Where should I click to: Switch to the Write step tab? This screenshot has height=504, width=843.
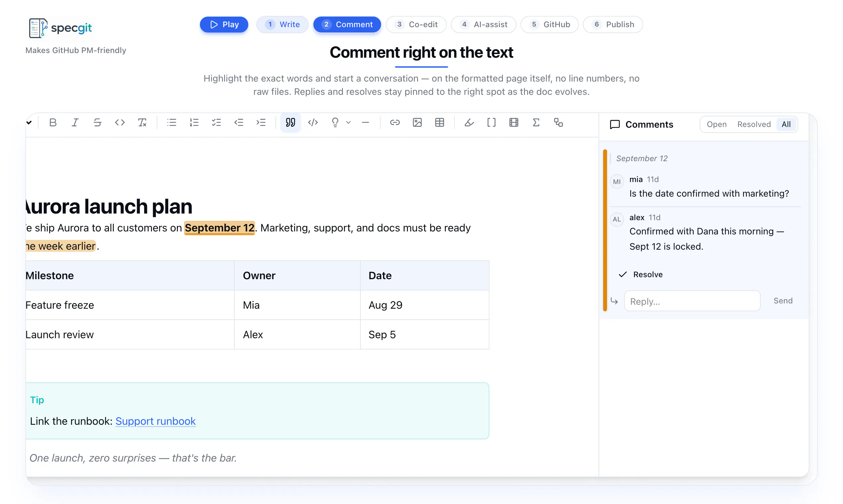282,25
